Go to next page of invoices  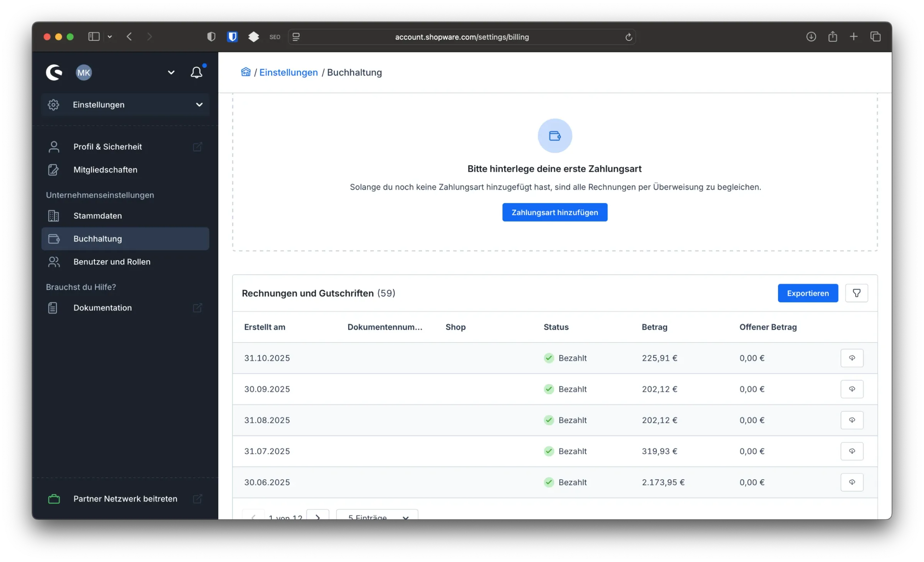click(318, 517)
